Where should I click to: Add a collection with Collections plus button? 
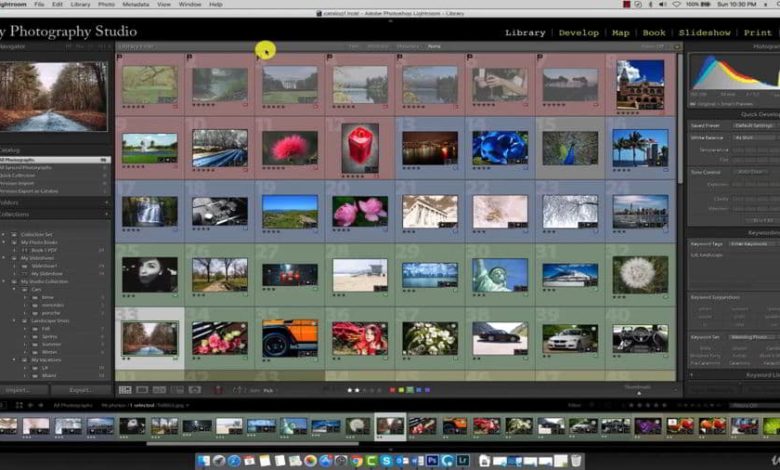[106, 214]
